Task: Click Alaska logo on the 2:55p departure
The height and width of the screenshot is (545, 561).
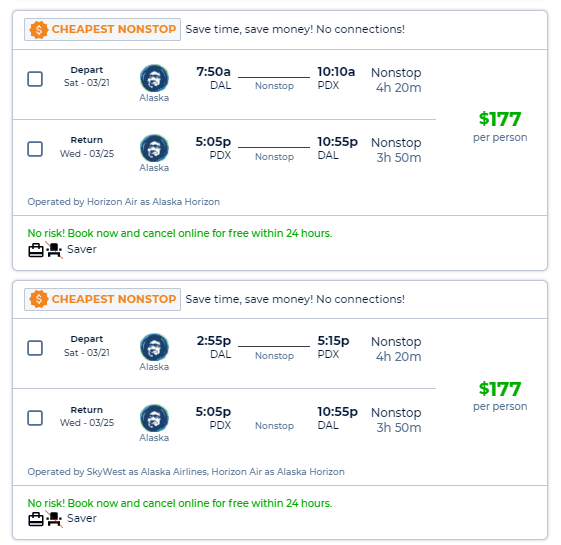Action: 154,347
